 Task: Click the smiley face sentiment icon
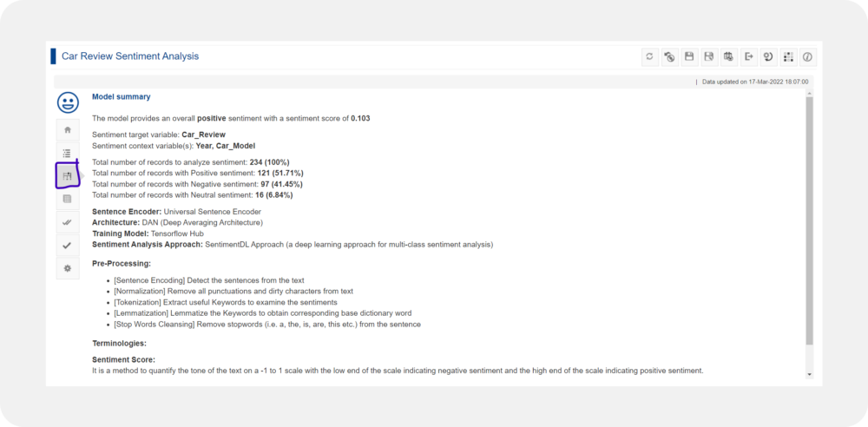click(x=68, y=102)
